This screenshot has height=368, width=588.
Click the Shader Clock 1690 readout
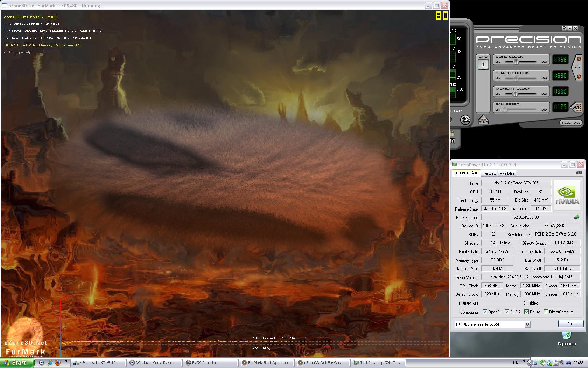[x=560, y=76]
